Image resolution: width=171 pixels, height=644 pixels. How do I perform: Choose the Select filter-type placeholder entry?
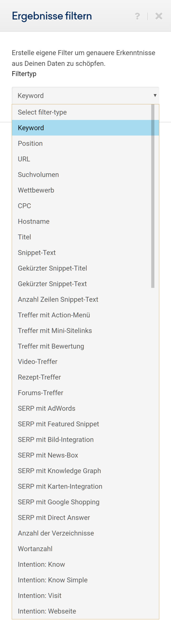[42, 112]
